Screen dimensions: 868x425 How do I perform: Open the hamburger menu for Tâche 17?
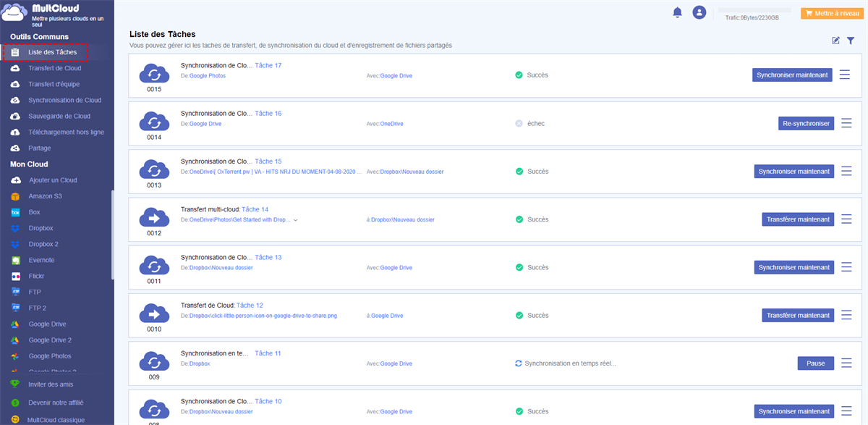(x=845, y=75)
